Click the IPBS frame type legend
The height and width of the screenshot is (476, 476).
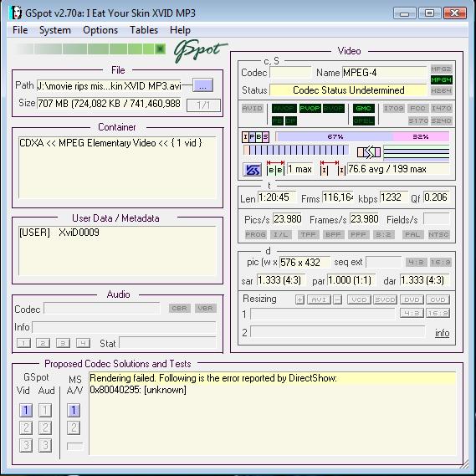point(256,137)
